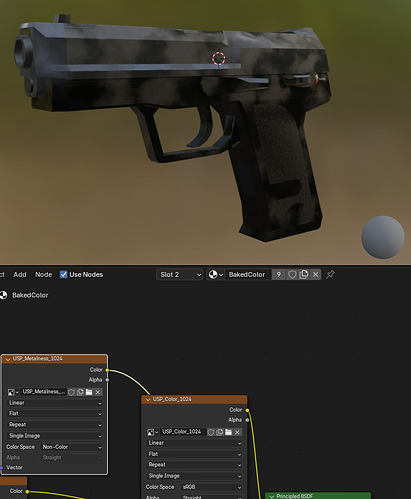This screenshot has width=411, height=499.
Task: Collapse the USP_Metalness_1024 node
Action: point(8,359)
